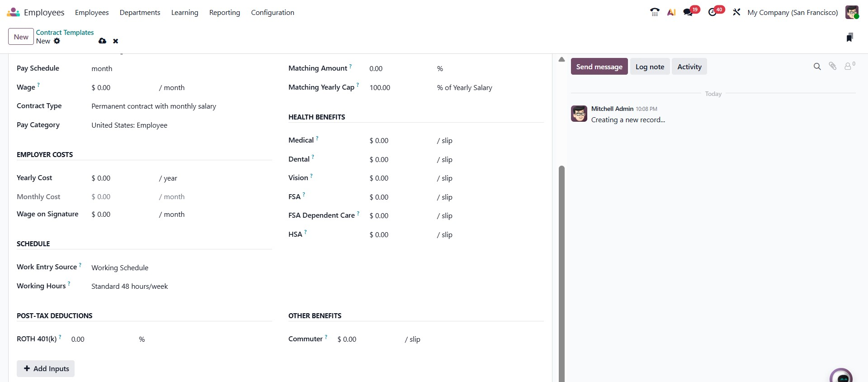This screenshot has height=382, width=868.
Task: Click the Add Inputs button
Action: point(46,368)
